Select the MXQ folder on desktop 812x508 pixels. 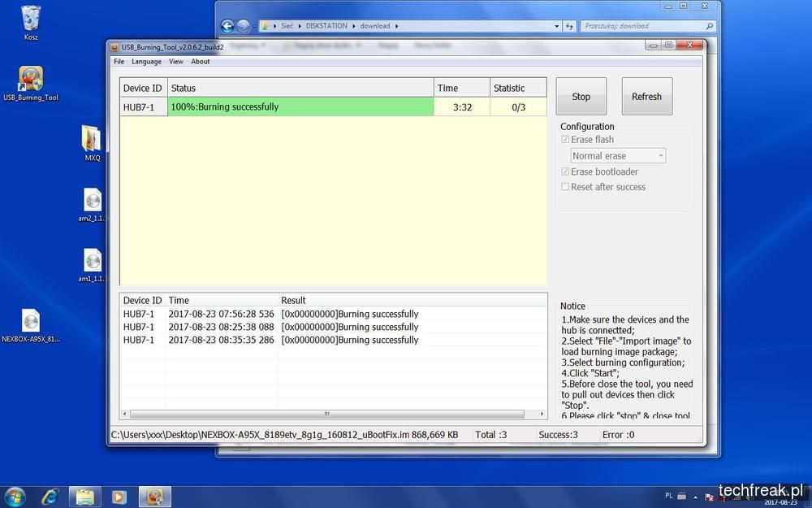pos(93,142)
